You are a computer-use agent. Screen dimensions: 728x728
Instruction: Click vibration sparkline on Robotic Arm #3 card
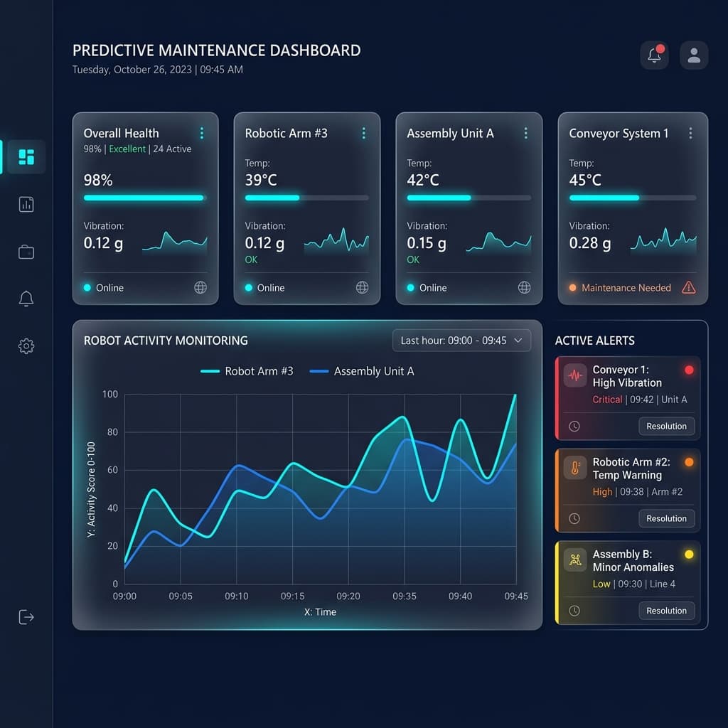click(x=336, y=240)
